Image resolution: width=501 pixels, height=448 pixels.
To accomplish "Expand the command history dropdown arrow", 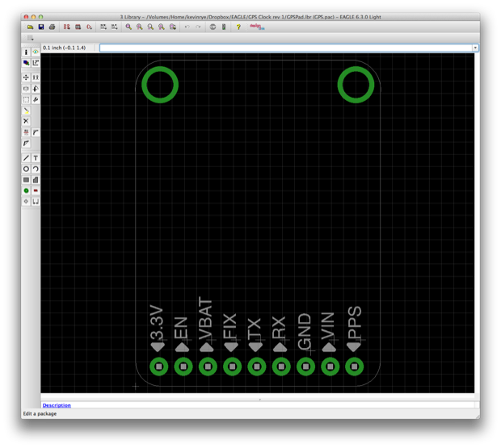I will [475, 48].
